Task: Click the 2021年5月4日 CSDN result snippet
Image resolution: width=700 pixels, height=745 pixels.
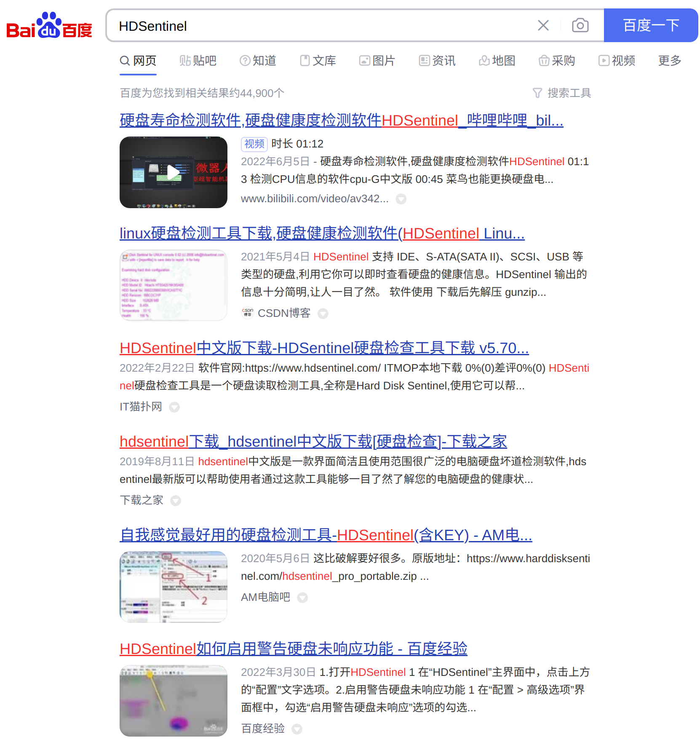Action: click(x=414, y=274)
